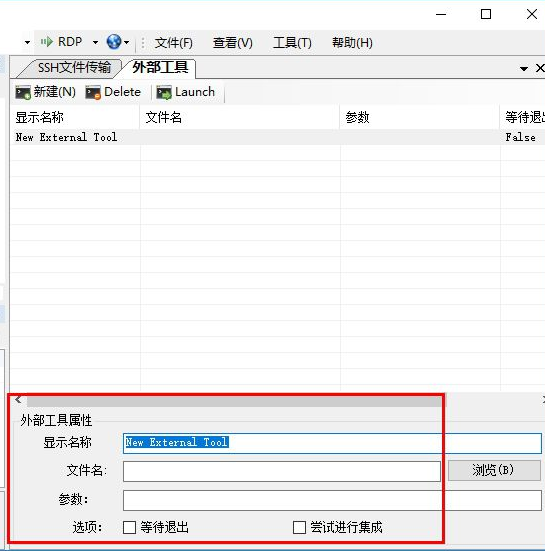Image resolution: width=545 pixels, height=552 pixels.
Task: Tick the 尝试进行集成 checkbox
Action: [299, 527]
